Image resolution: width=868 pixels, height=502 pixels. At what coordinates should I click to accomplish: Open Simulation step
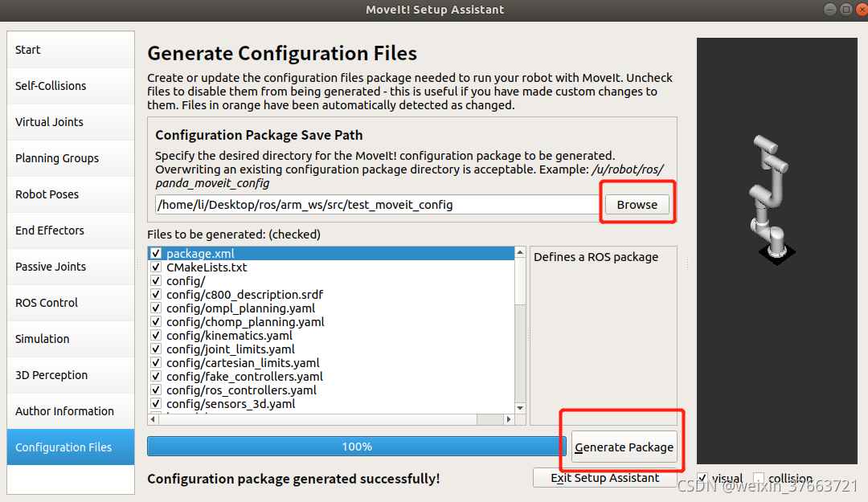tap(70, 339)
